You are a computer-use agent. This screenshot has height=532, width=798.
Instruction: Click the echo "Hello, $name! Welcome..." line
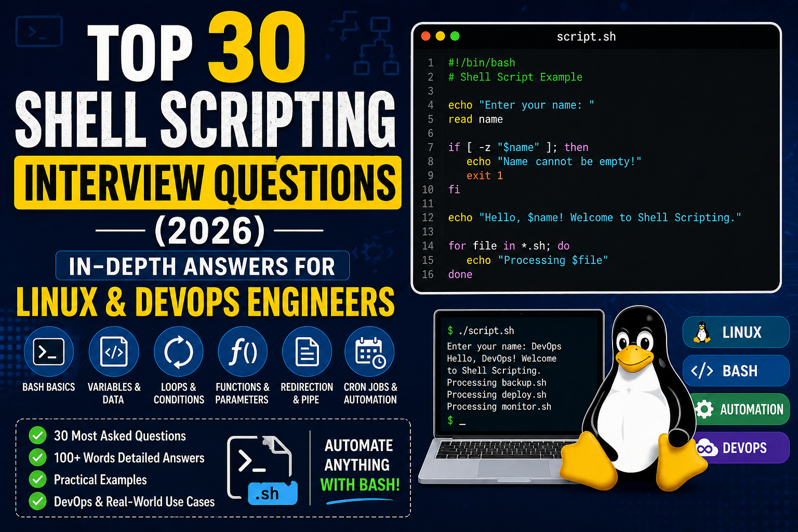point(595,218)
